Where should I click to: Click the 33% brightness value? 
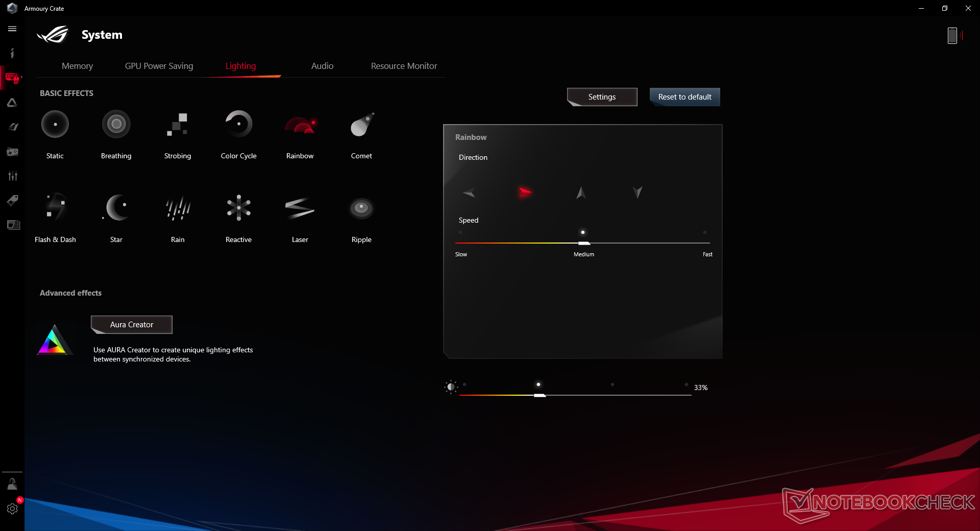pos(701,388)
